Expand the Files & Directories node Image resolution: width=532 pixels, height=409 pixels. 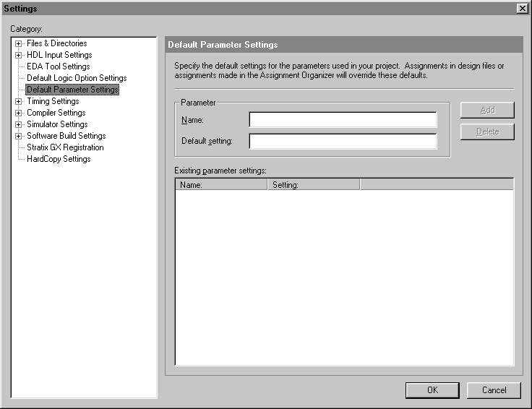tap(18, 43)
